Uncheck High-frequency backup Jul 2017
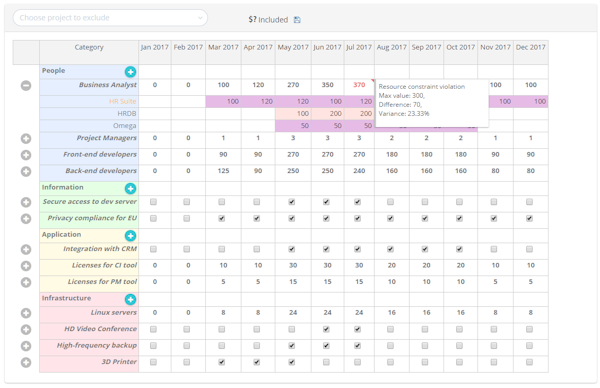Image resolution: width=600 pixels, height=388 pixels. (x=358, y=346)
